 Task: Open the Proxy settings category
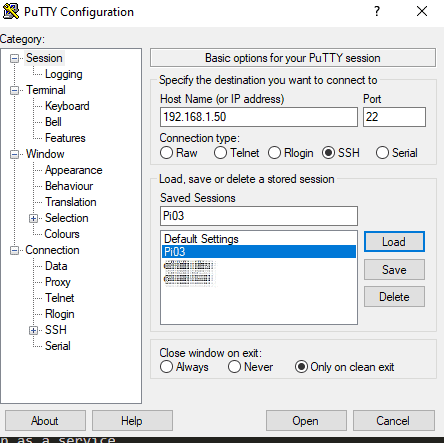[x=58, y=282]
